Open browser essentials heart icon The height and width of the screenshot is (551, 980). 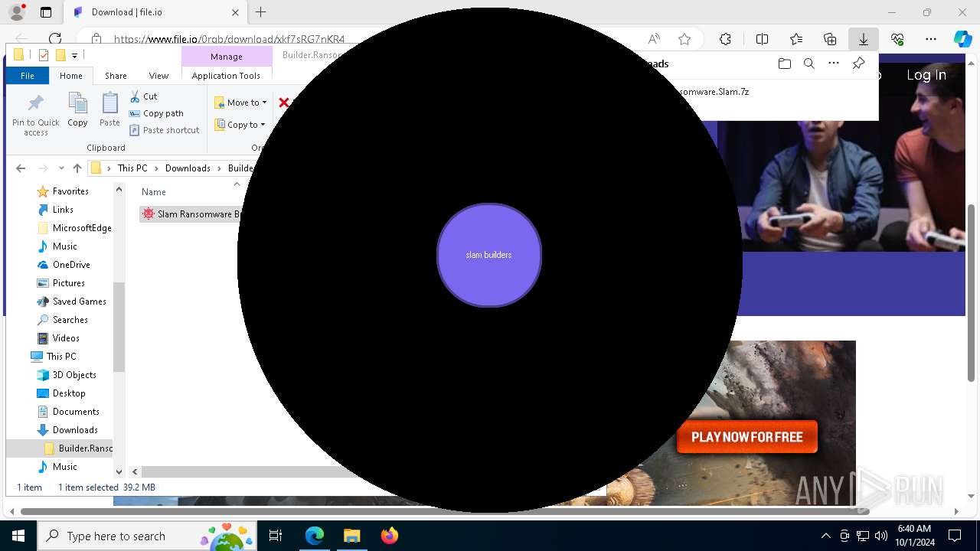897,39
